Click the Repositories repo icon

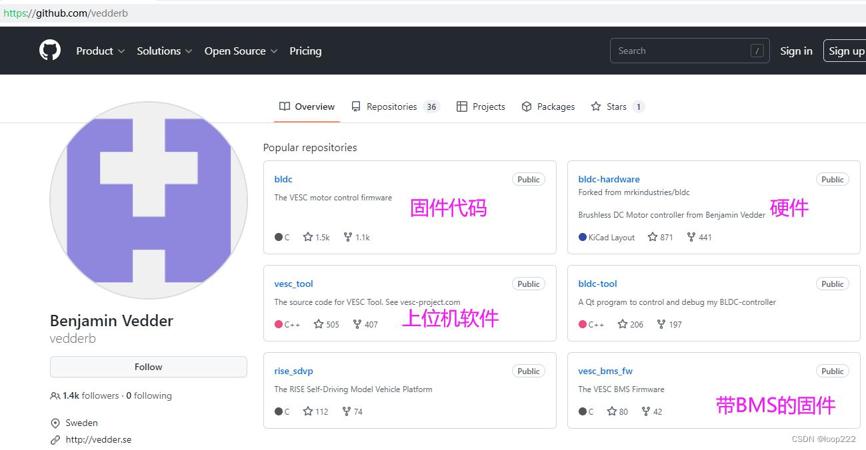coord(356,106)
